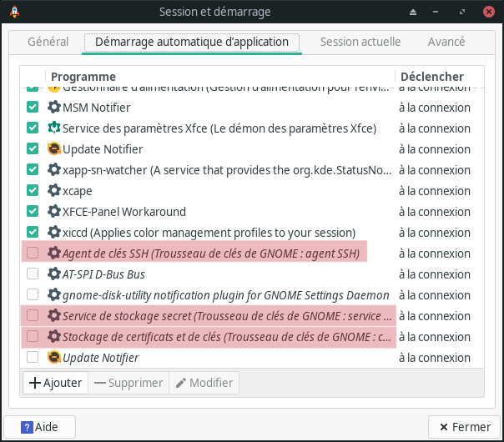The height and width of the screenshot is (442, 504).
Task: Toggle the xcape checkbox off
Action: point(33,190)
